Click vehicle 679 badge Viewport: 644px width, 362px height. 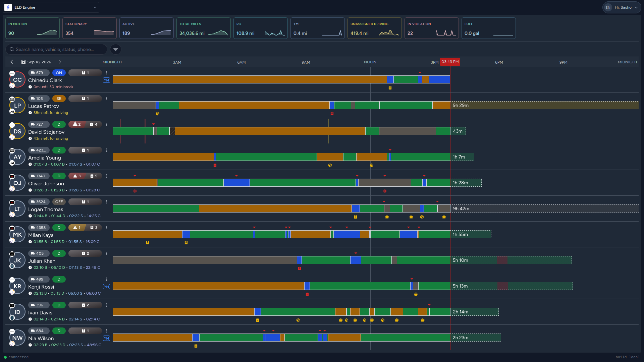[39, 73]
